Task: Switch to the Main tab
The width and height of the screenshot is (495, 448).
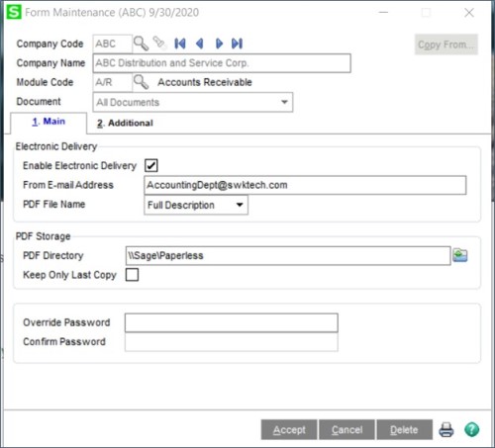Action: pyautogui.click(x=49, y=122)
